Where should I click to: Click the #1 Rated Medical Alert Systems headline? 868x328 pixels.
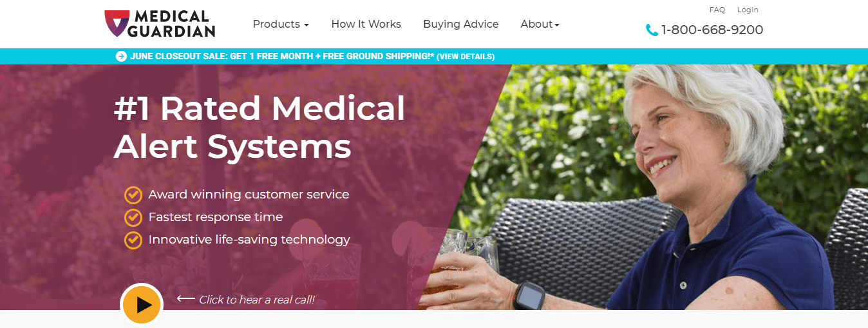pos(259,127)
